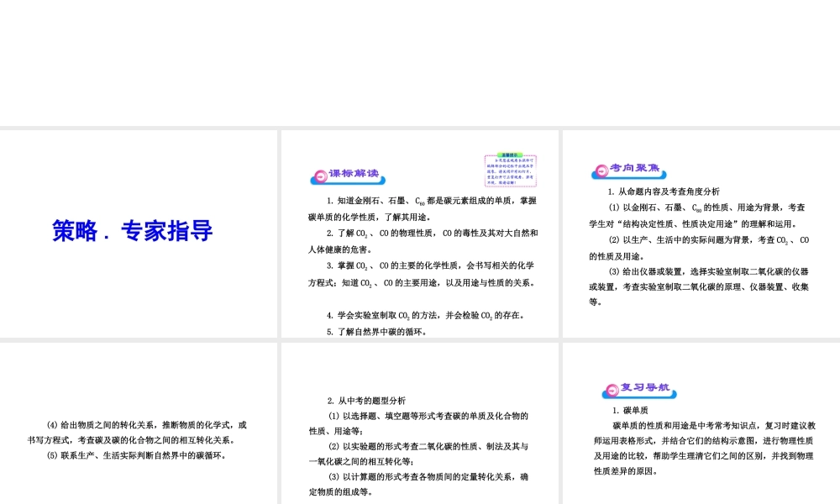Open the 温馨提示 tip box on slide
The height and width of the screenshot is (504, 840).
511,171
